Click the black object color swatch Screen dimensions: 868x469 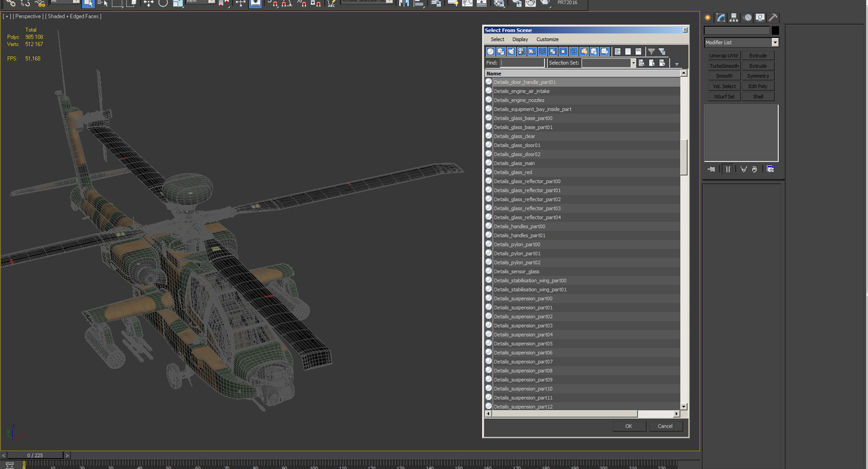775,30
